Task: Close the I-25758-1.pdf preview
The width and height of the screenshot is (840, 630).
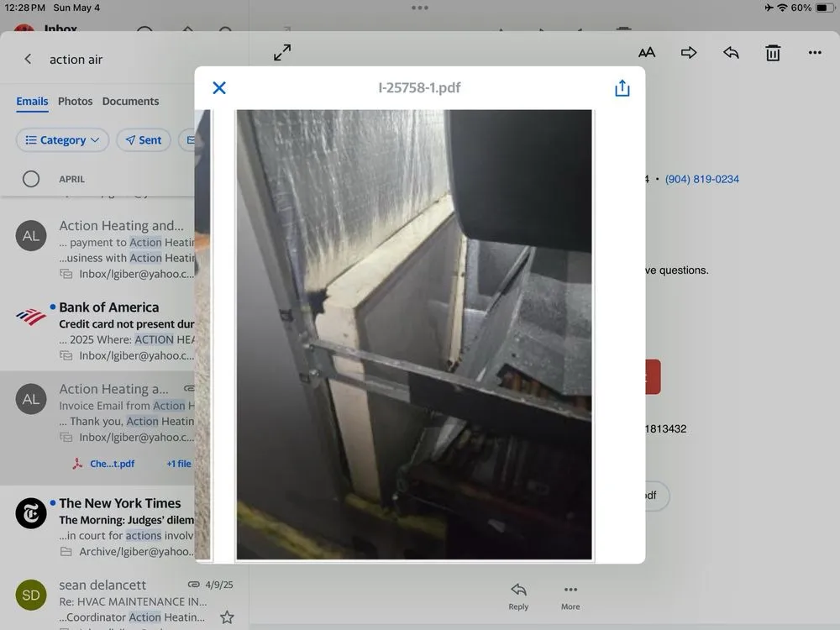Action: pos(219,88)
